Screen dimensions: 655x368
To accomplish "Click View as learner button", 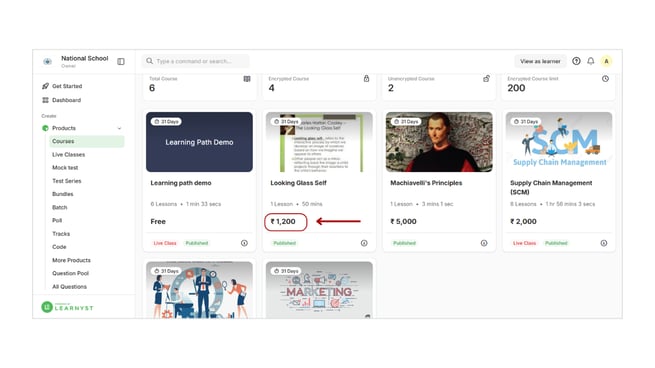I will 540,61.
